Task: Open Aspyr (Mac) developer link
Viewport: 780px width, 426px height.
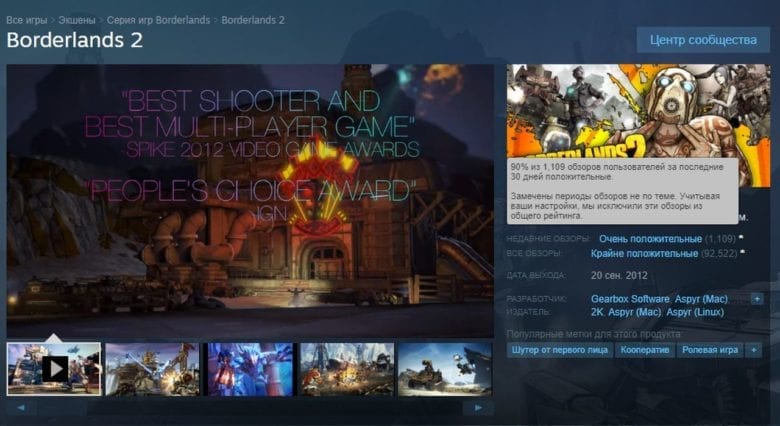Action: click(x=700, y=299)
